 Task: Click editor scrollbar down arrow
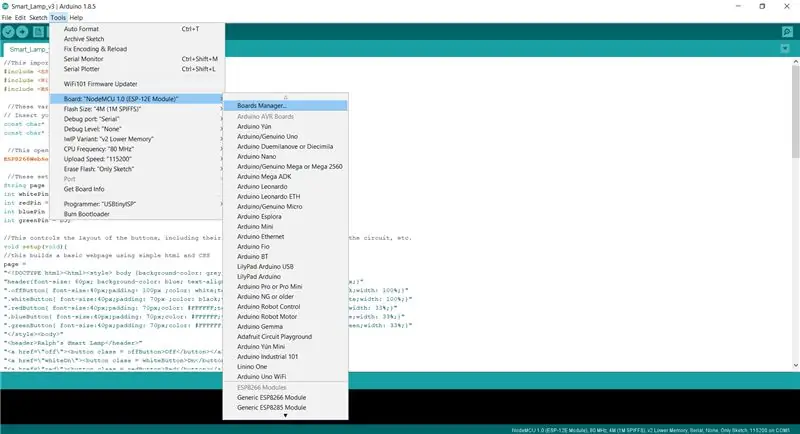[x=795, y=366]
